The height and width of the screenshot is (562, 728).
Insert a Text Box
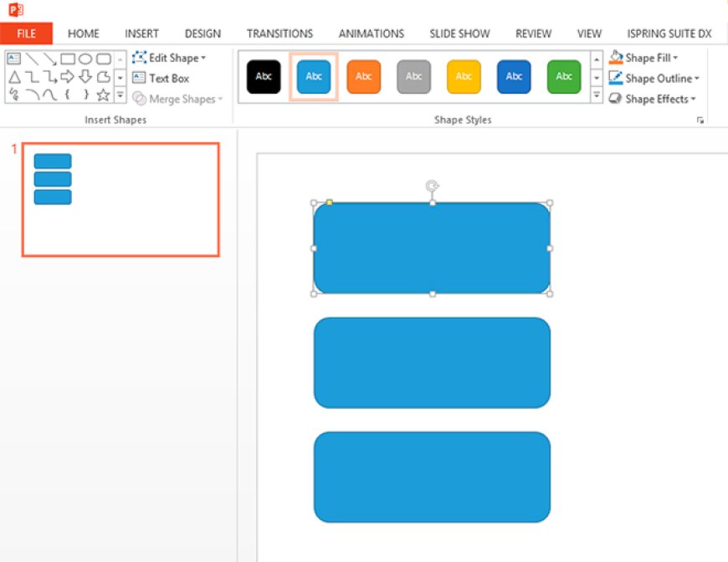tap(161, 79)
